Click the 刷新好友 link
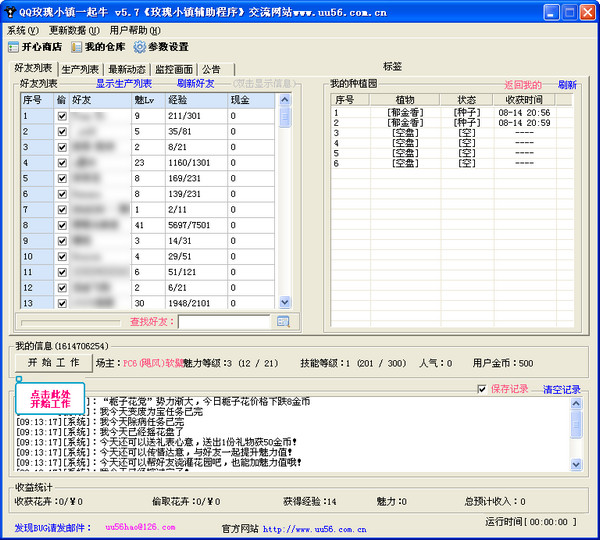The image size is (600, 540). coord(196,84)
